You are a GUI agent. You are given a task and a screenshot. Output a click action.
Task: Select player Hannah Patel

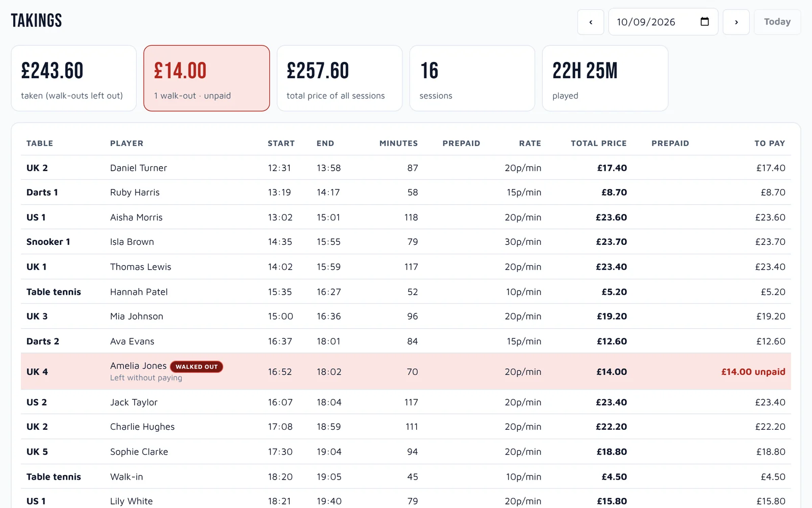139,292
